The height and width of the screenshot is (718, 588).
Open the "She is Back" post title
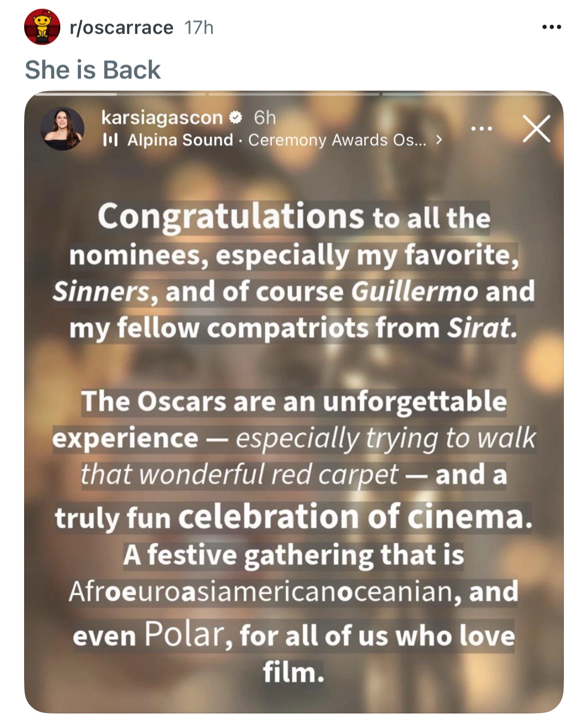[x=93, y=69]
